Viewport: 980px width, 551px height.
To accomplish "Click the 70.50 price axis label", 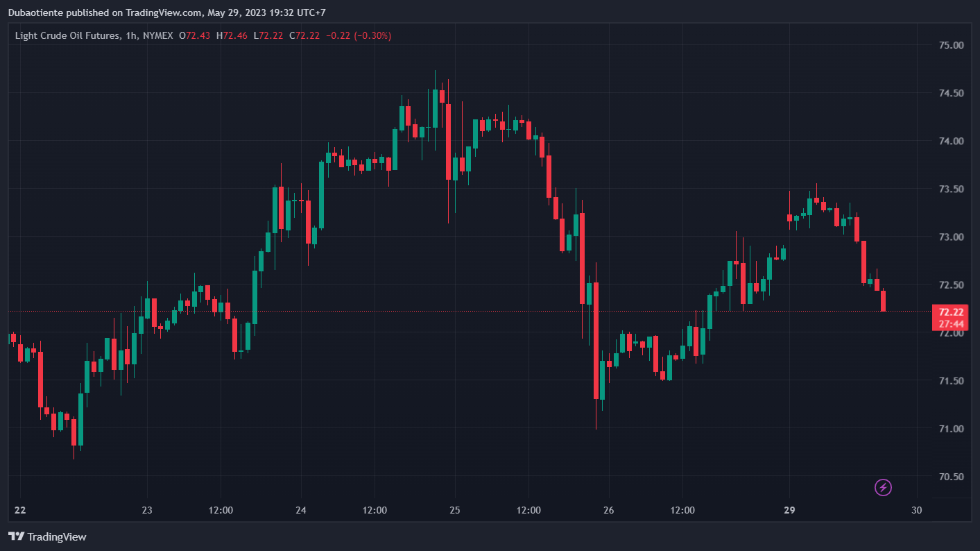I will click(951, 477).
